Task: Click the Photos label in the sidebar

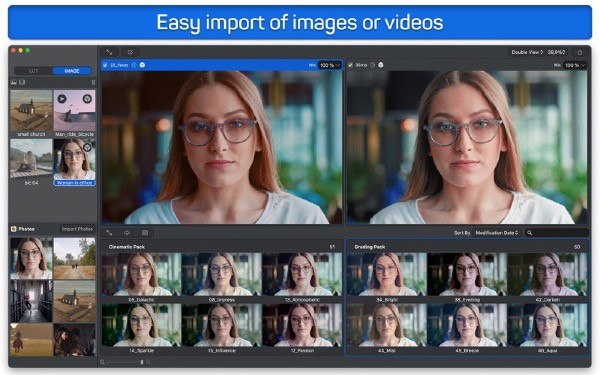Action: [26, 229]
